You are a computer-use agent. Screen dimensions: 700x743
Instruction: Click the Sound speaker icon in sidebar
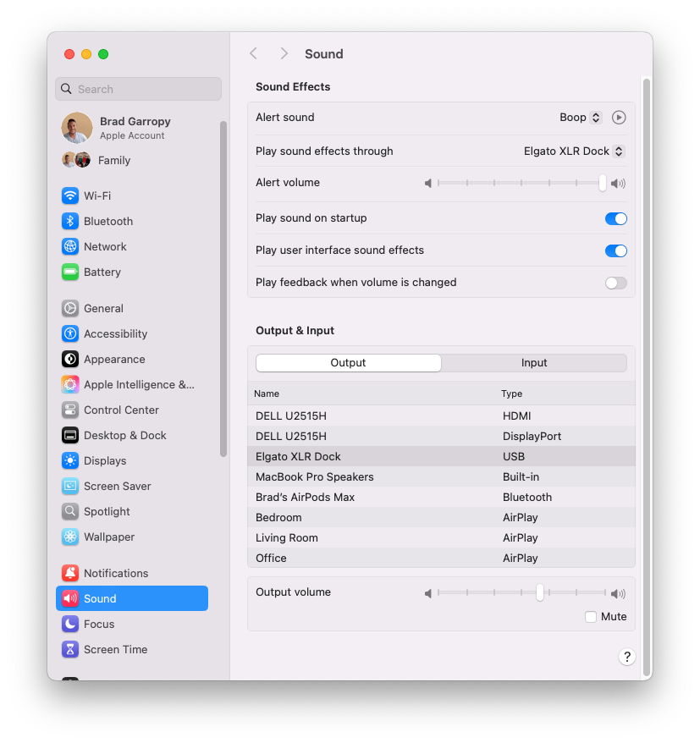tap(70, 598)
